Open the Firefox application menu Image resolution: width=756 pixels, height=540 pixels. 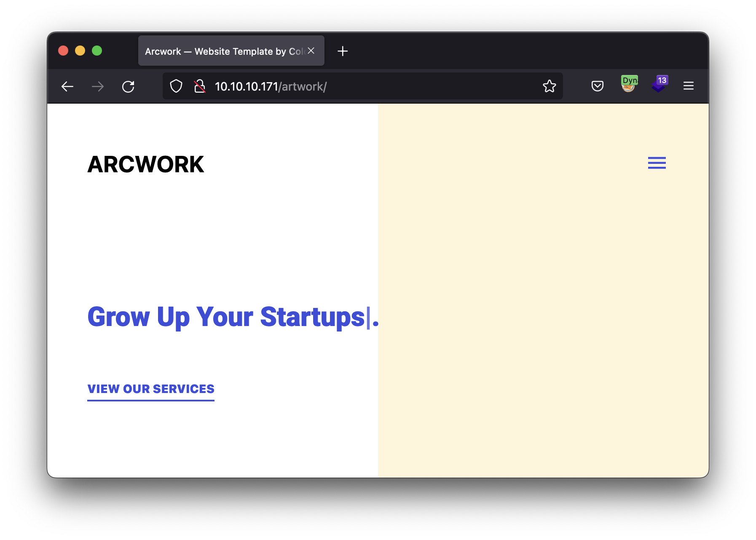[x=689, y=86]
